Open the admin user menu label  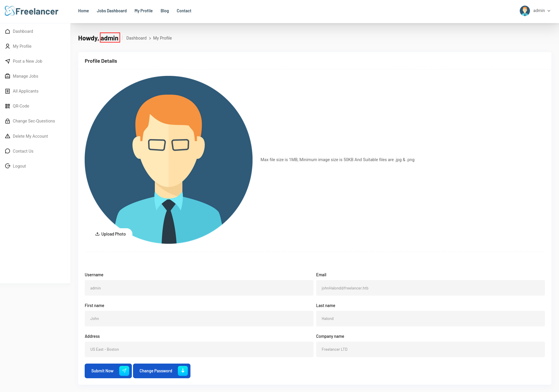(x=539, y=11)
